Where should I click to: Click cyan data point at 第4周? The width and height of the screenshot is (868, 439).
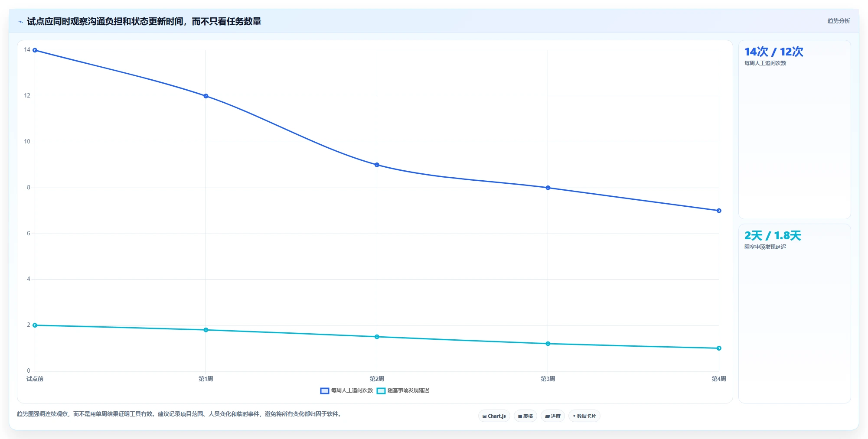pos(719,348)
